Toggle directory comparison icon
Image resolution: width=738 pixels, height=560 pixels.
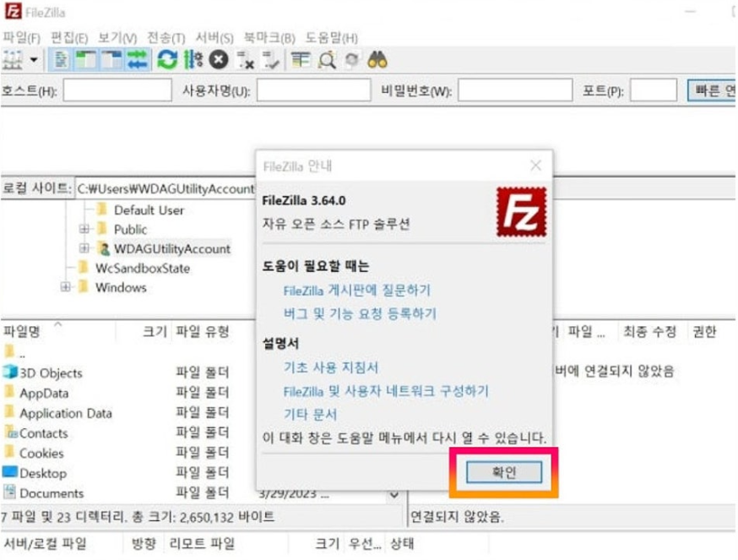(x=327, y=60)
